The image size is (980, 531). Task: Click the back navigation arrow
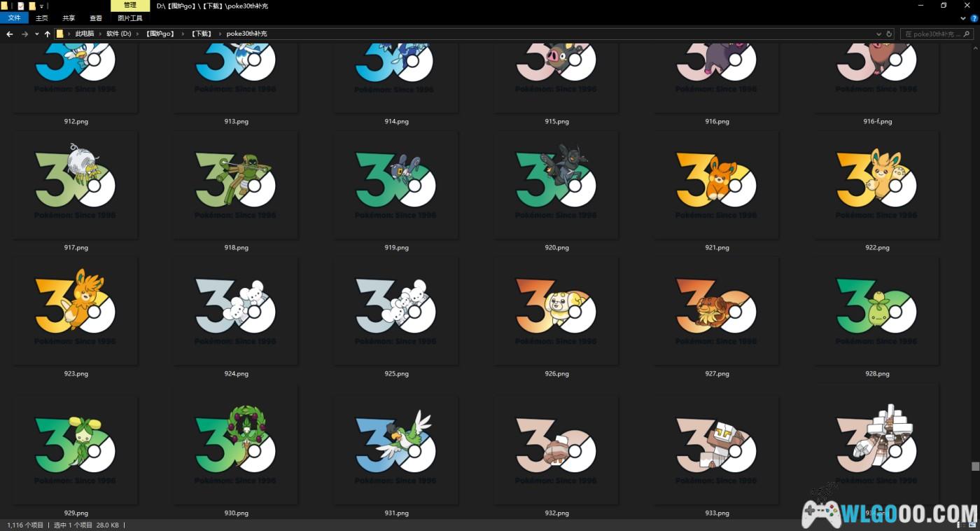10,34
